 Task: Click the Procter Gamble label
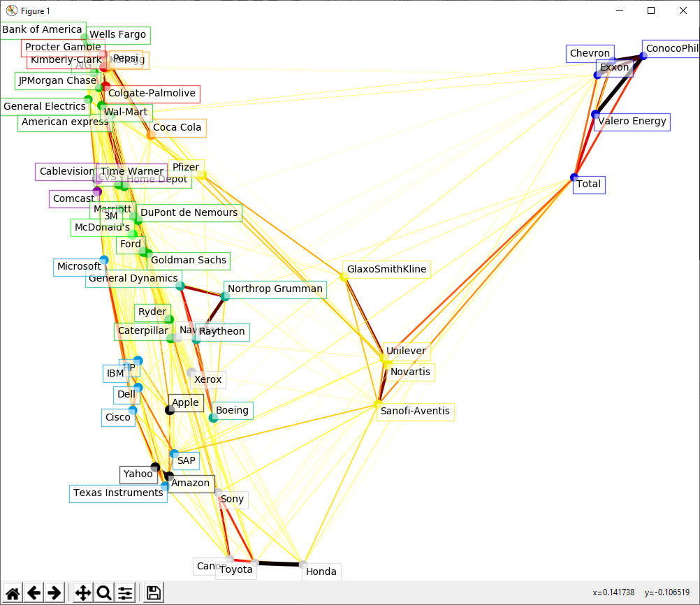tap(63, 47)
